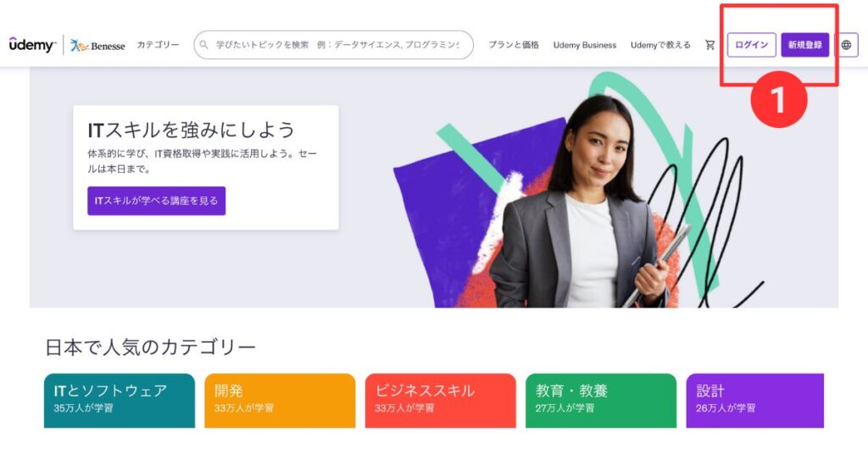
Task: Open プランと価格 page
Action: [x=513, y=45]
